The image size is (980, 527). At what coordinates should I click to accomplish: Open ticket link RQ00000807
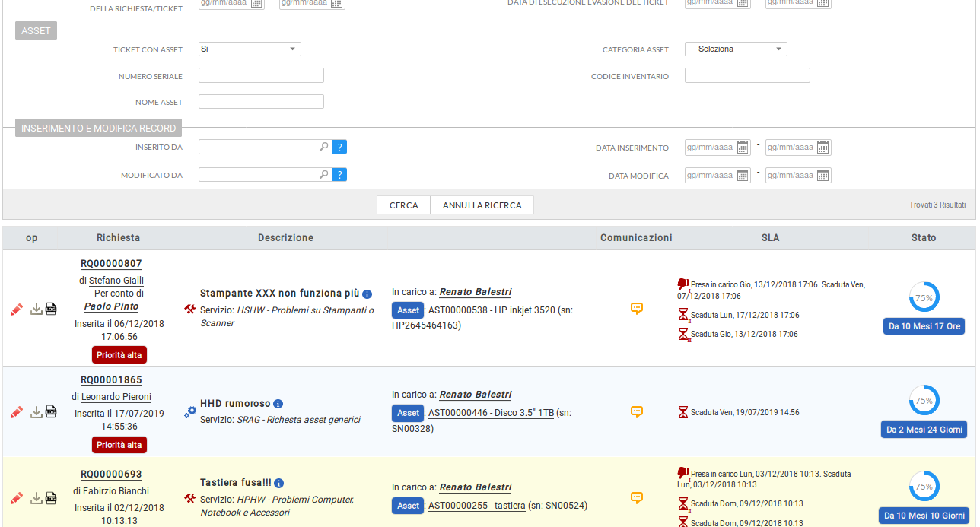tap(111, 264)
